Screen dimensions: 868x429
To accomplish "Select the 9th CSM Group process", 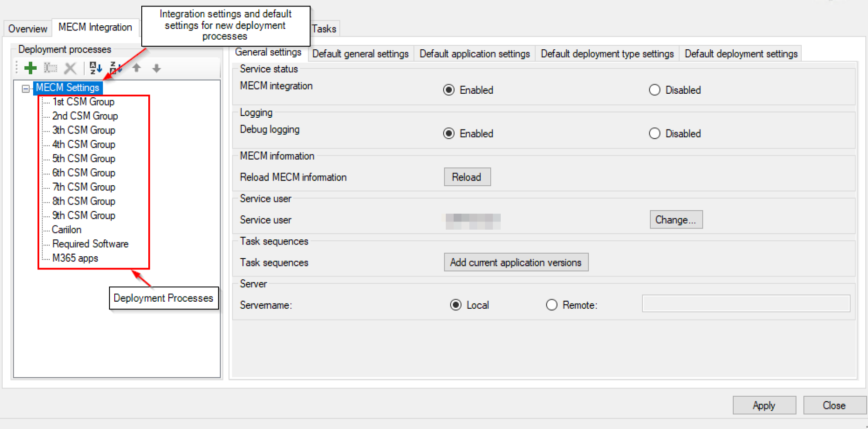I will point(84,215).
